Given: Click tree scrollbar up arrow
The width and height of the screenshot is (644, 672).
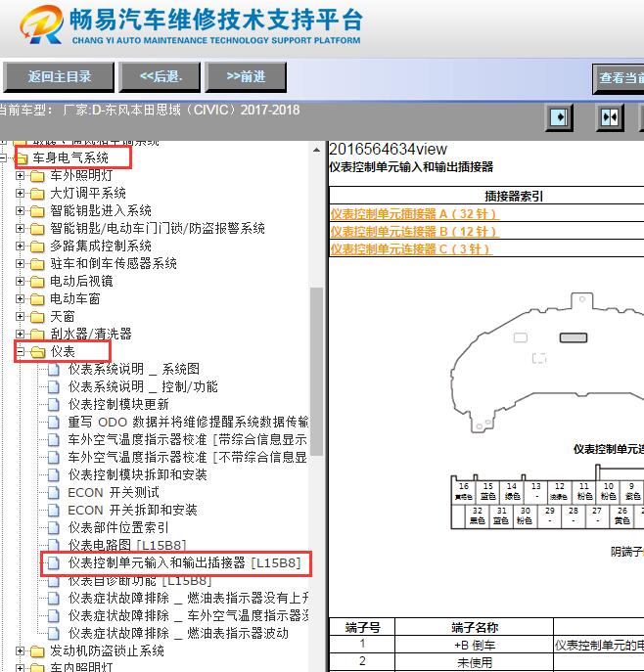Looking at the screenshot, I should (x=316, y=150).
